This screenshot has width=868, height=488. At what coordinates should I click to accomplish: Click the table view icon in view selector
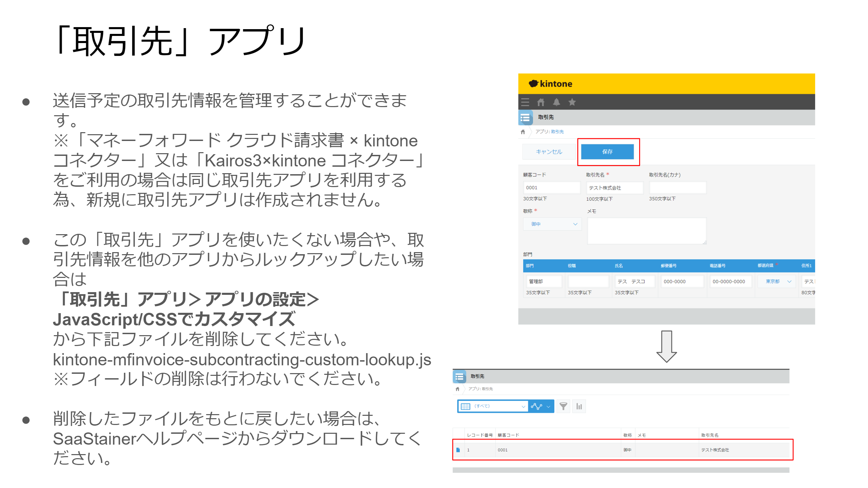pos(466,406)
